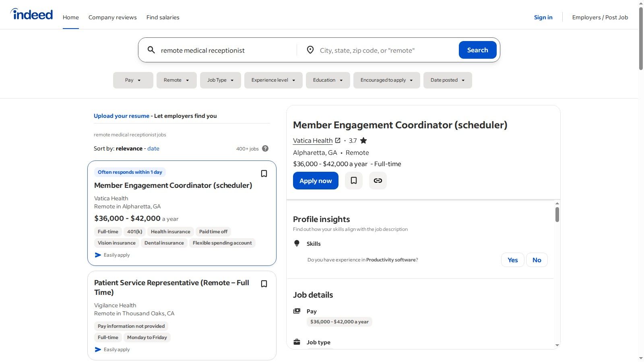Screen dimensions: 644x362
Task: Click the Apply now button
Action: [315, 181]
